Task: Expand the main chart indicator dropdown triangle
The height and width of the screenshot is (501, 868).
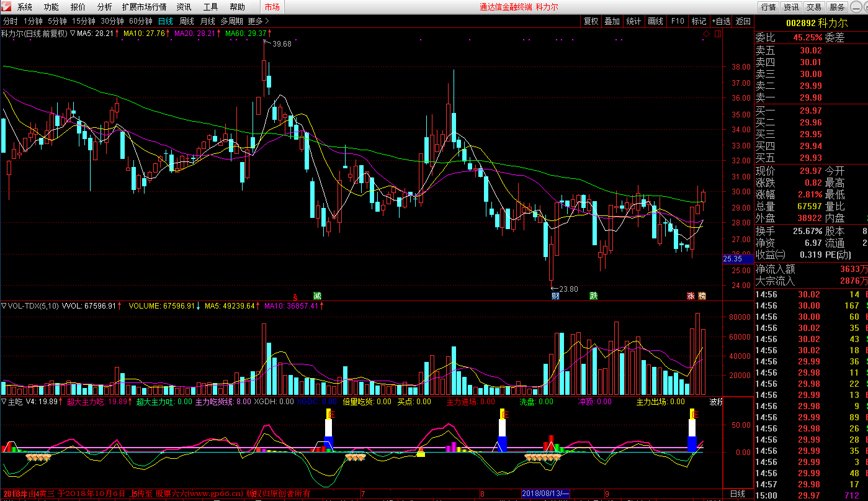Action: tap(73, 34)
